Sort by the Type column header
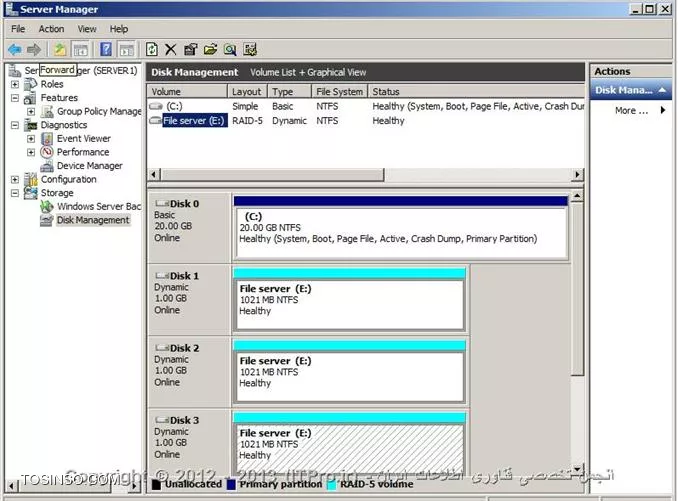The image size is (678, 501). click(x=289, y=92)
